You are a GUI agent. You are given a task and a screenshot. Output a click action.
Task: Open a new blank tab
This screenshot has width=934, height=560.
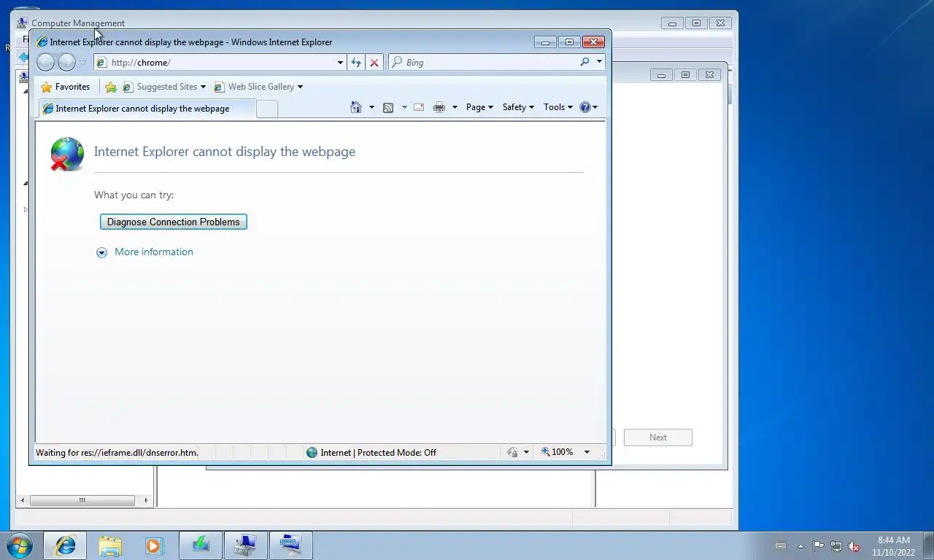tap(267, 109)
